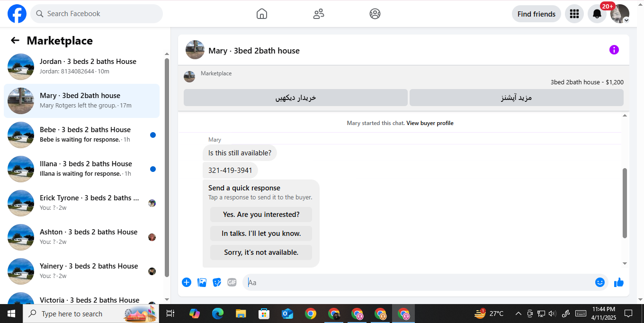Screen dimensions: 644x323
Task: Launch Microsoft Edge from the taskbar
Action: coord(218,314)
